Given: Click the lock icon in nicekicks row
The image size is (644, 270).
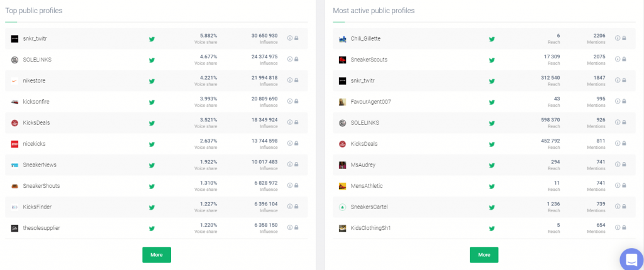Looking at the screenshot, I should point(296,143).
